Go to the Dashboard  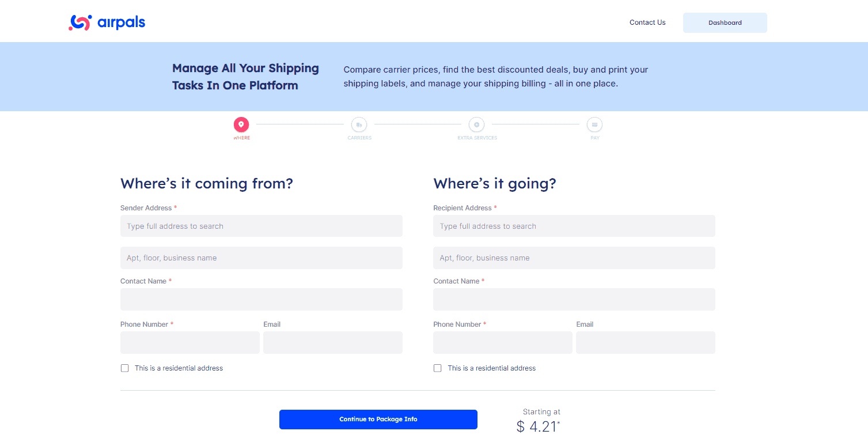pos(725,22)
